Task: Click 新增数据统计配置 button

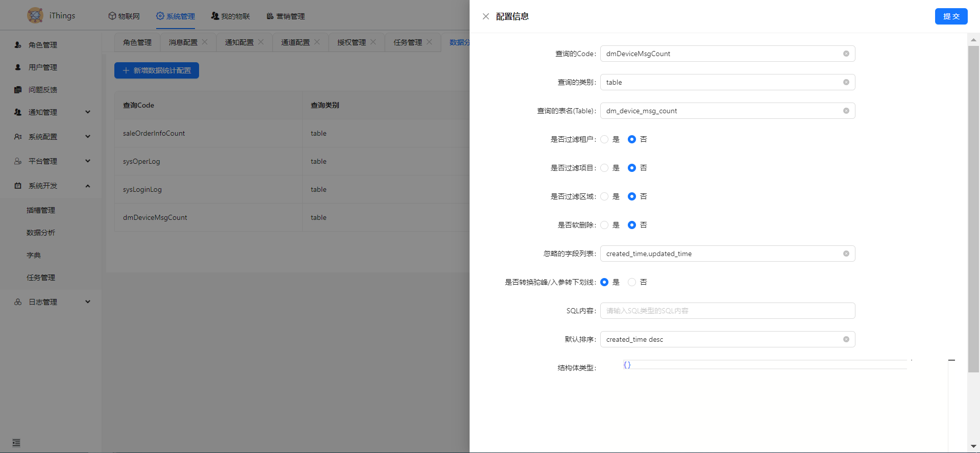Action: pos(157,70)
